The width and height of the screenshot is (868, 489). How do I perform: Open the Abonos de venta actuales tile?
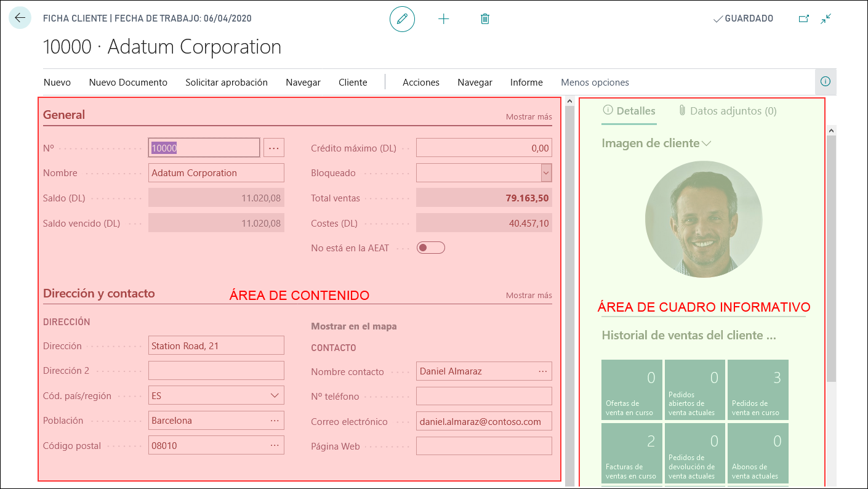(x=758, y=453)
